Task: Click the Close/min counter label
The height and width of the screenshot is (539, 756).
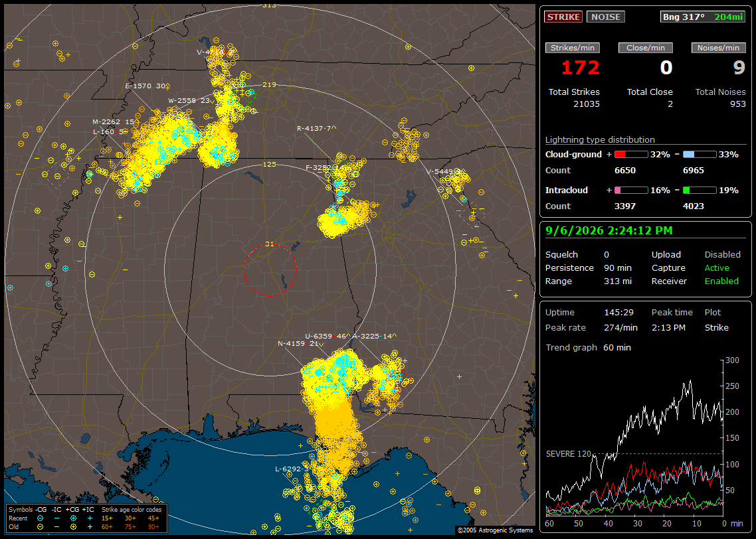Action: tap(646, 48)
